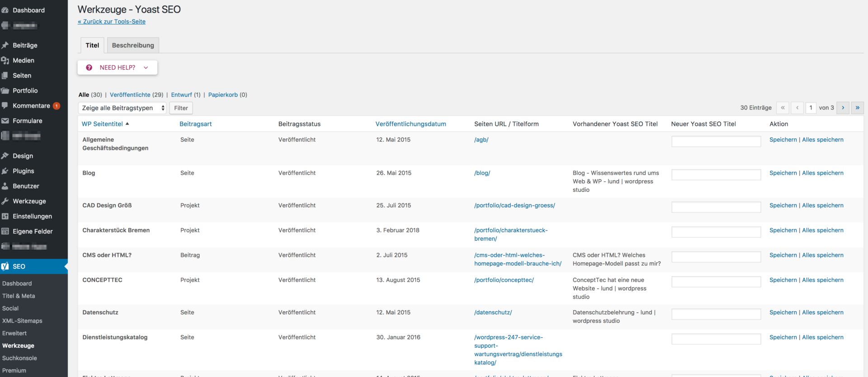This screenshot has width=868, height=377.
Task: Click the Dienstleistungskatalog title cell
Action: pos(115,337)
